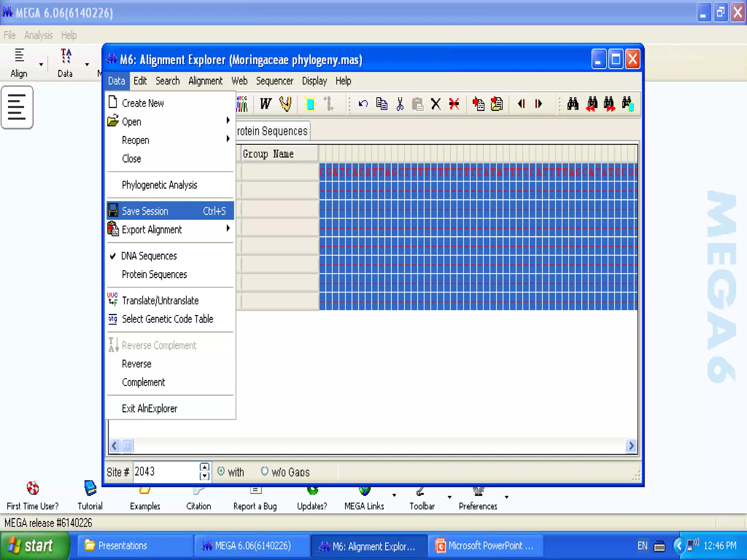Click the Examples button

(145, 499)
